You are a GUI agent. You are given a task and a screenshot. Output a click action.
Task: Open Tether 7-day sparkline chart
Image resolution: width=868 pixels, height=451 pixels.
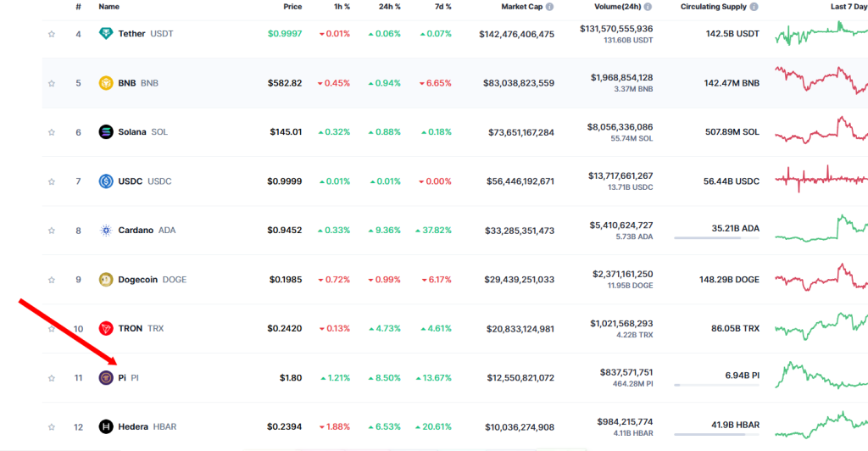[821, 34]
